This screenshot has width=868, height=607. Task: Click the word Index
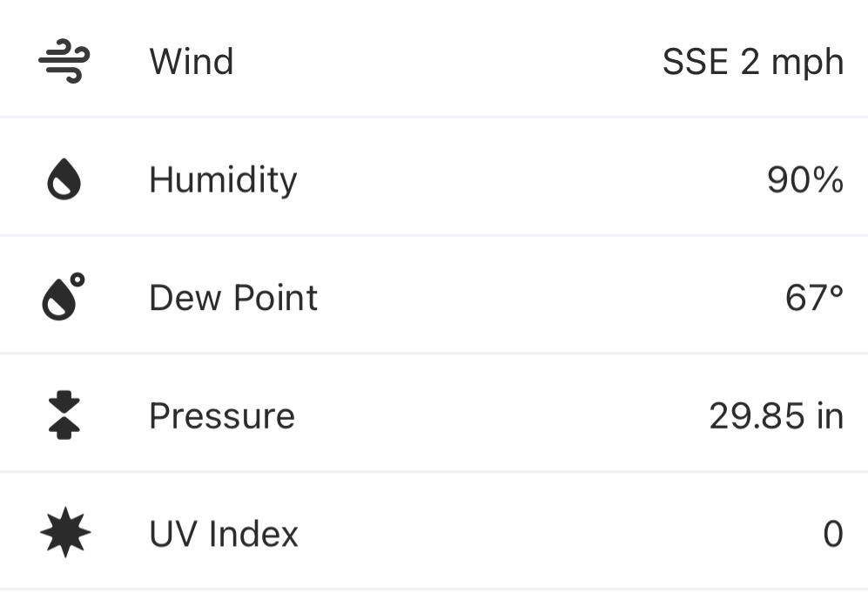(x=252, y=534)
